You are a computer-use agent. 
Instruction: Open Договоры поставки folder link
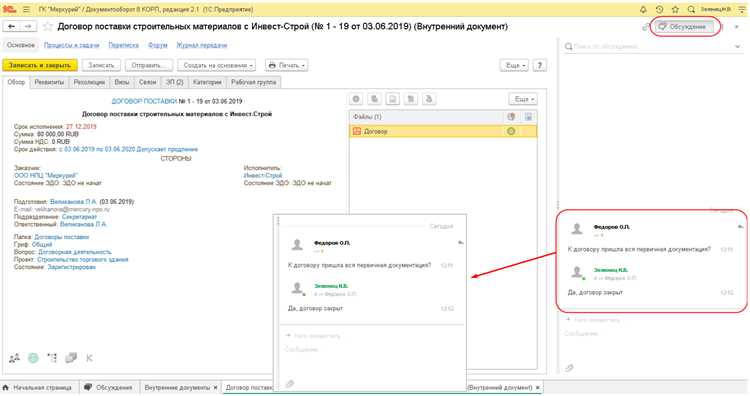point(61,237)
